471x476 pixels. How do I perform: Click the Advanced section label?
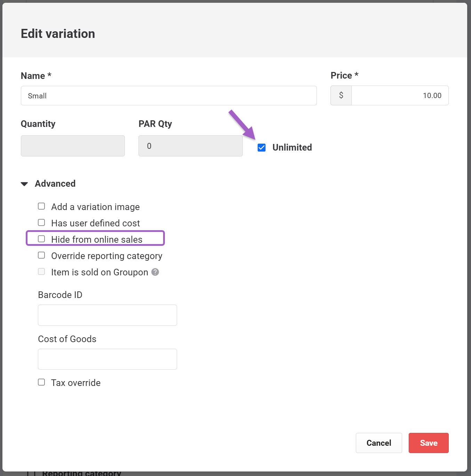pos(55,184)
